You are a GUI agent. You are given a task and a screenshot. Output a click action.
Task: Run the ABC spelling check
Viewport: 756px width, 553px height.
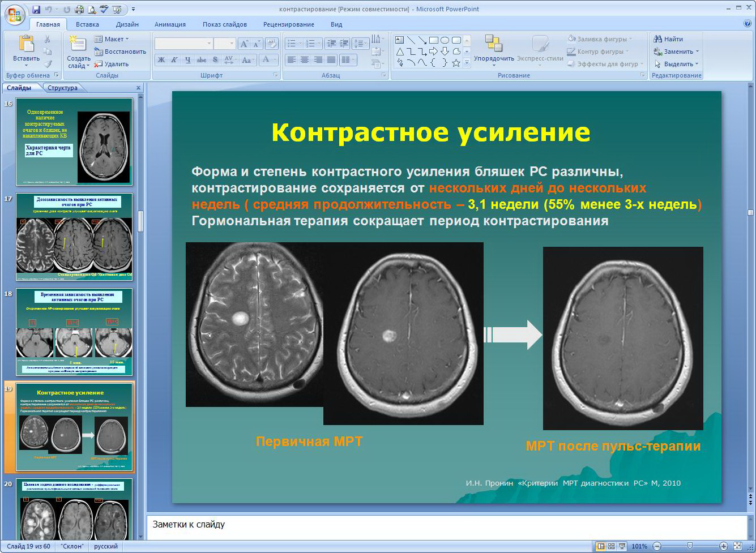click(x=104, y=9)
